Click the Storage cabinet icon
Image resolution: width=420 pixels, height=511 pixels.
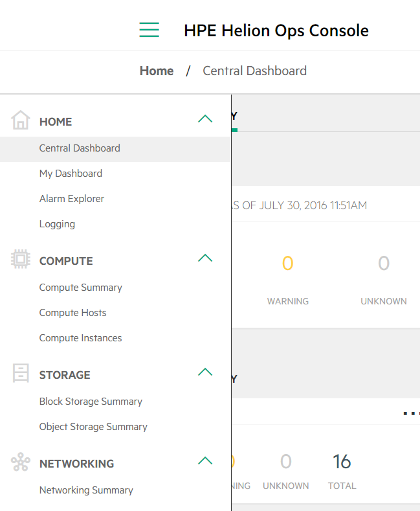coord(21,373)
